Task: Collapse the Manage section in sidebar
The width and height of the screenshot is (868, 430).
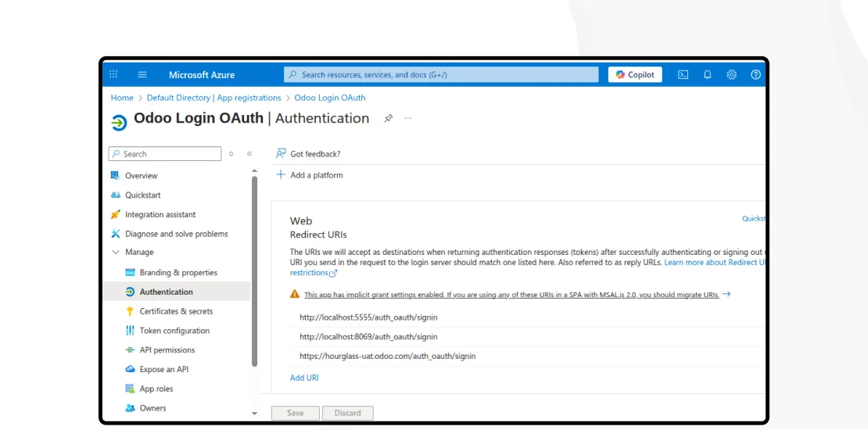Action: (116, 253)
